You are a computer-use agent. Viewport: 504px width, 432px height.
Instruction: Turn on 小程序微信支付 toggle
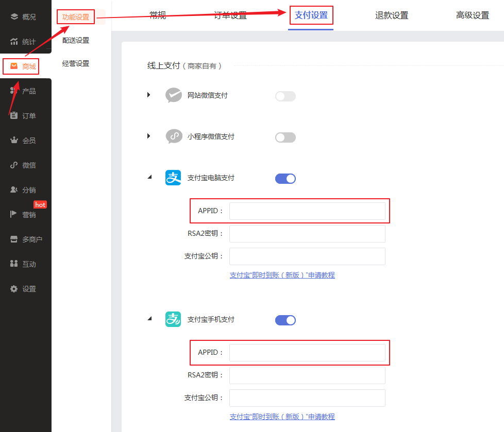tap(285, 137)
